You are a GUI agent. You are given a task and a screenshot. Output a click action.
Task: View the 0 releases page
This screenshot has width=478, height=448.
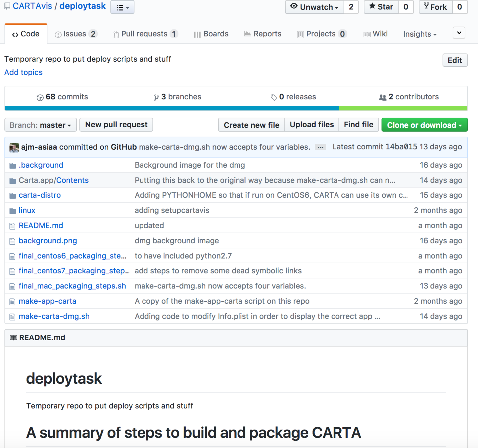[293, 97]
